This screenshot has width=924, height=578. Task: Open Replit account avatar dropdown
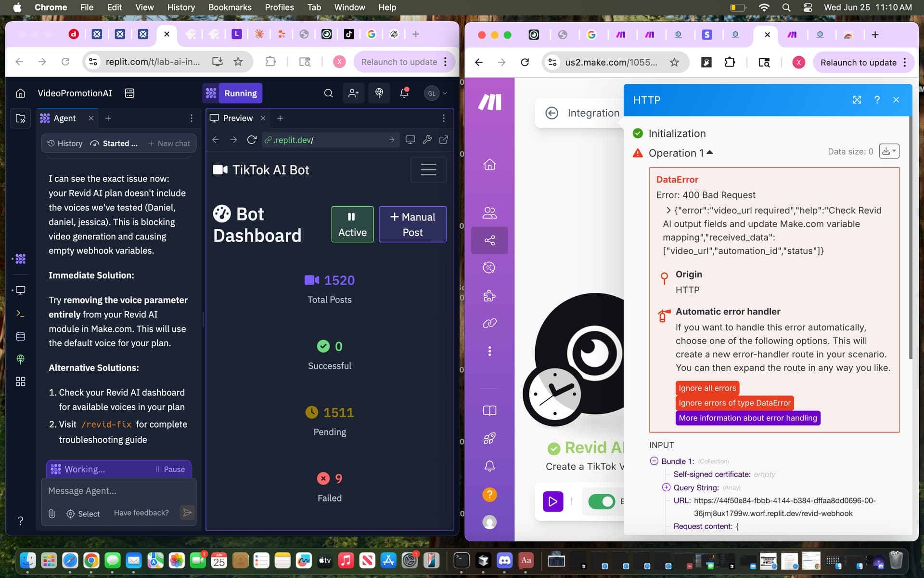tap(436, 93)
